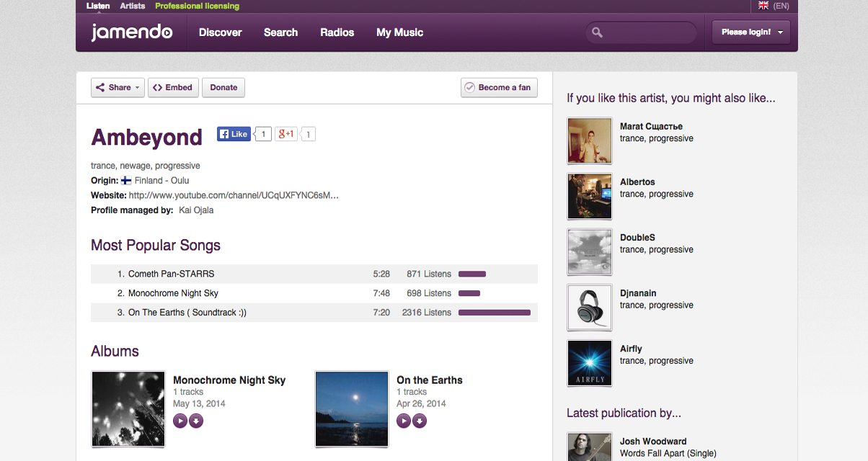The height and width of the screenshot is (461, 868).
Task: Open the Share dropdown
Action: 118,87
